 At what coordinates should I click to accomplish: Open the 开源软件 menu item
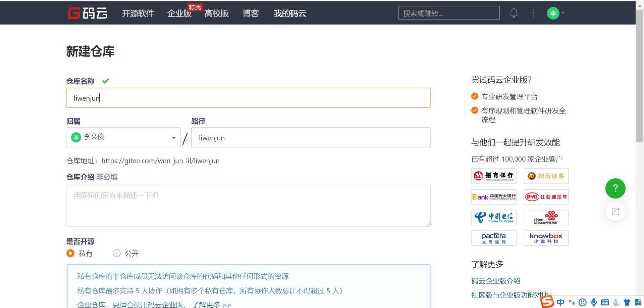coord(138,13)
